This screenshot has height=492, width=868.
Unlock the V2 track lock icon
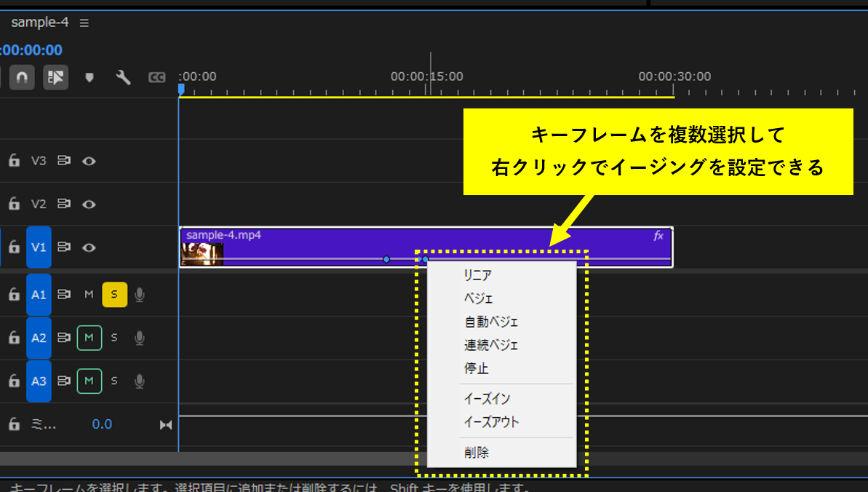13,203
